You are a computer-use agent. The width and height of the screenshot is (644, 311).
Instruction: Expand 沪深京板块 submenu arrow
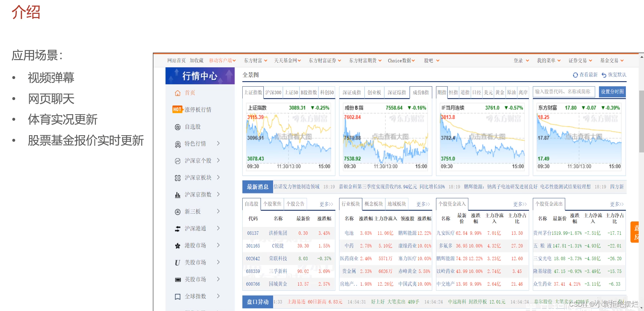218,177
